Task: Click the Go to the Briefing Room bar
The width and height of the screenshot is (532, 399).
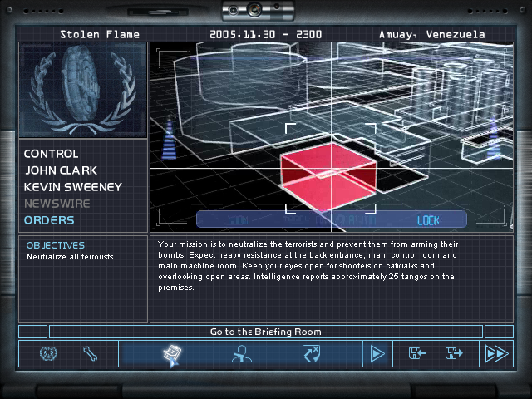Action: [266, 332]
